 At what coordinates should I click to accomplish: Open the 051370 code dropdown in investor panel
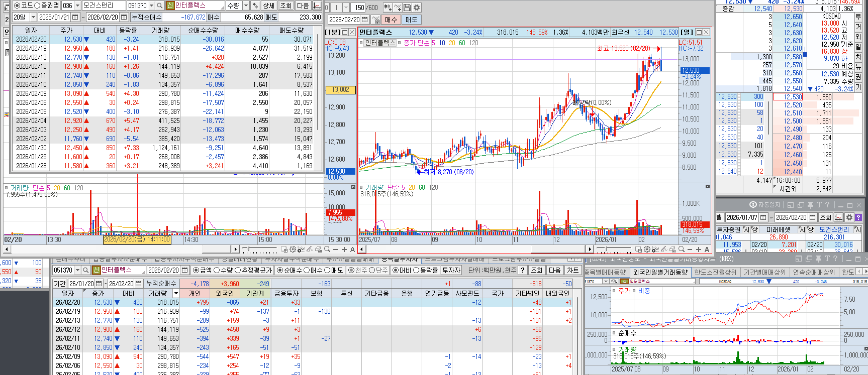point(78,270)
